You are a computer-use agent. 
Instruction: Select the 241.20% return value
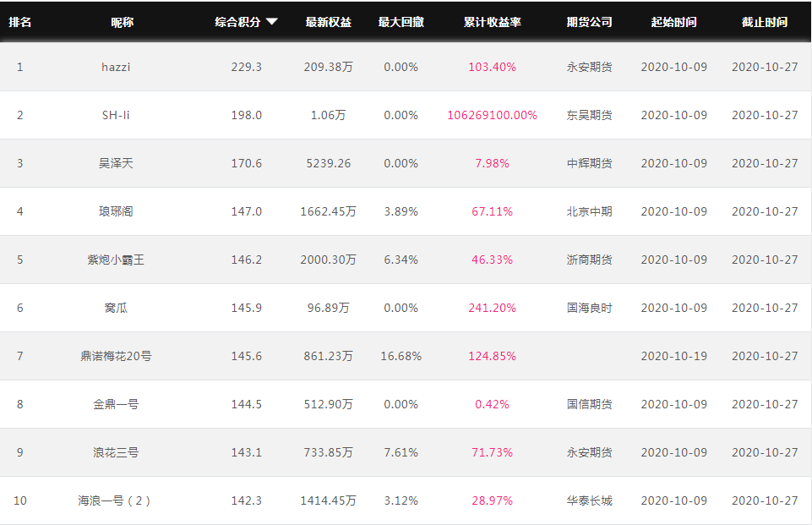492,308
